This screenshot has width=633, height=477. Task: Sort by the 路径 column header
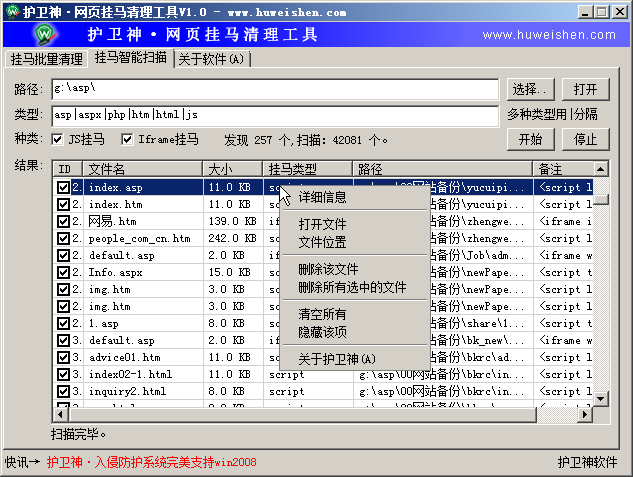[x=443, y=169]
